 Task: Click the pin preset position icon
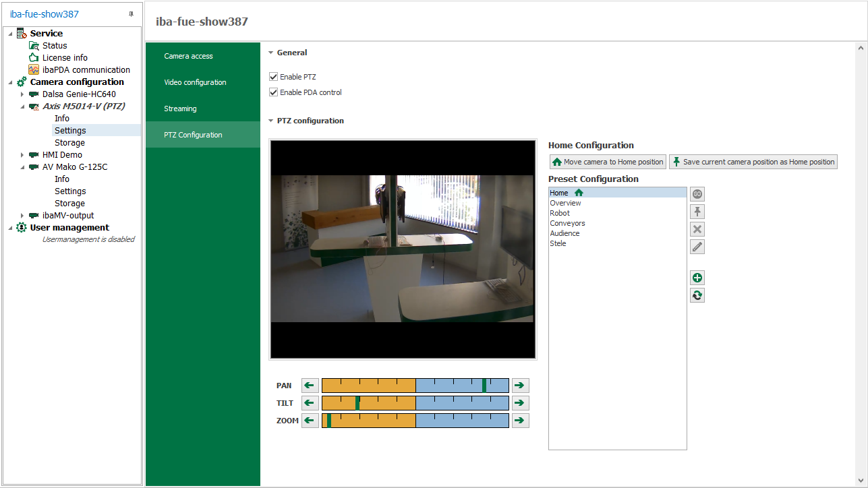pos(697,212)
